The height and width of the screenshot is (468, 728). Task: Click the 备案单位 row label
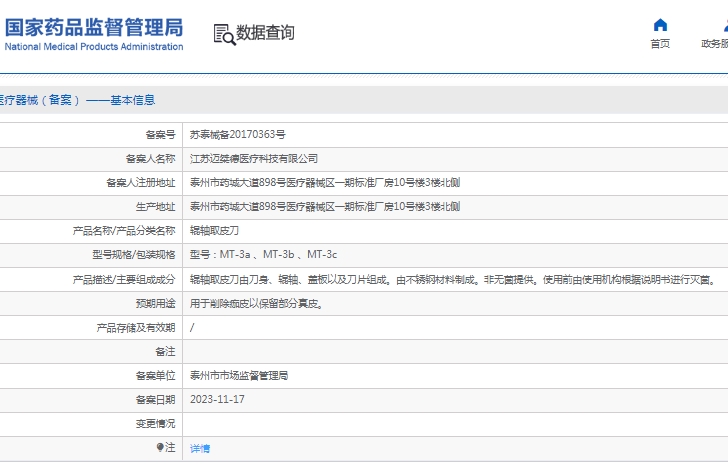click(156, 376)
